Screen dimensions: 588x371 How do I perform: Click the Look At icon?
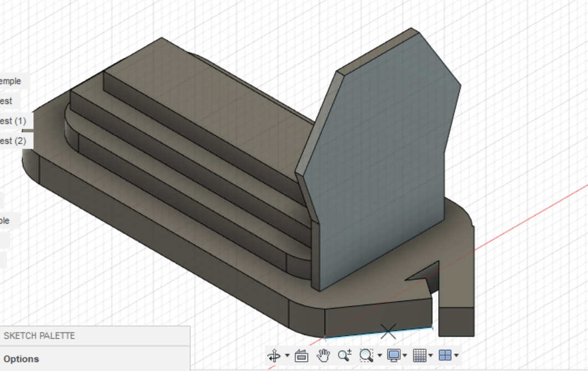pos(301,355)
